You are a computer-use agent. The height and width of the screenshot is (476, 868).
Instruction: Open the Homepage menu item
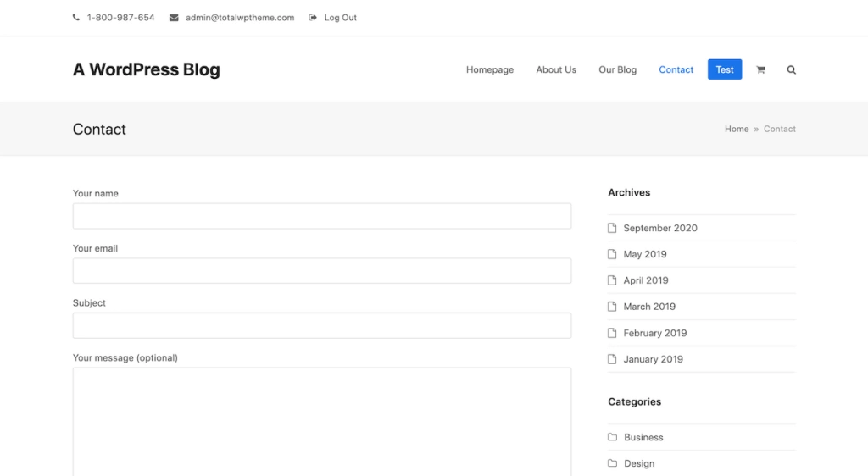[490, 70]
